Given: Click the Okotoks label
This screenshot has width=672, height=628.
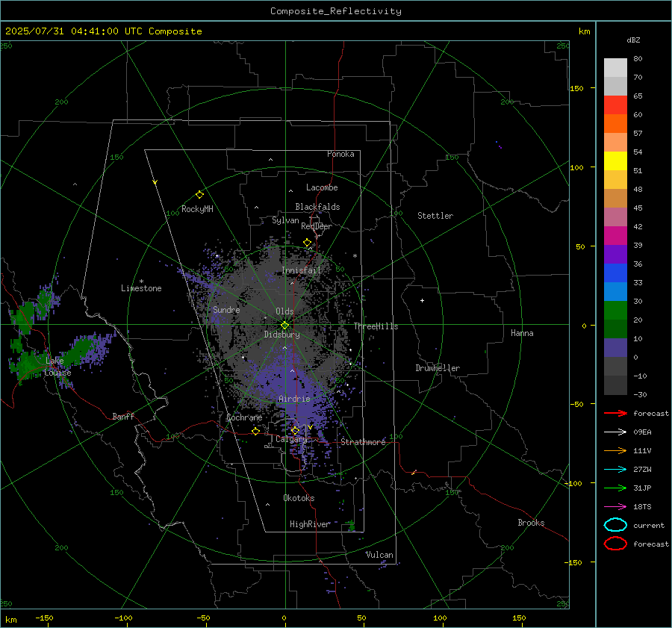Looking at the screenshot, I should click(x=299, y=498).
